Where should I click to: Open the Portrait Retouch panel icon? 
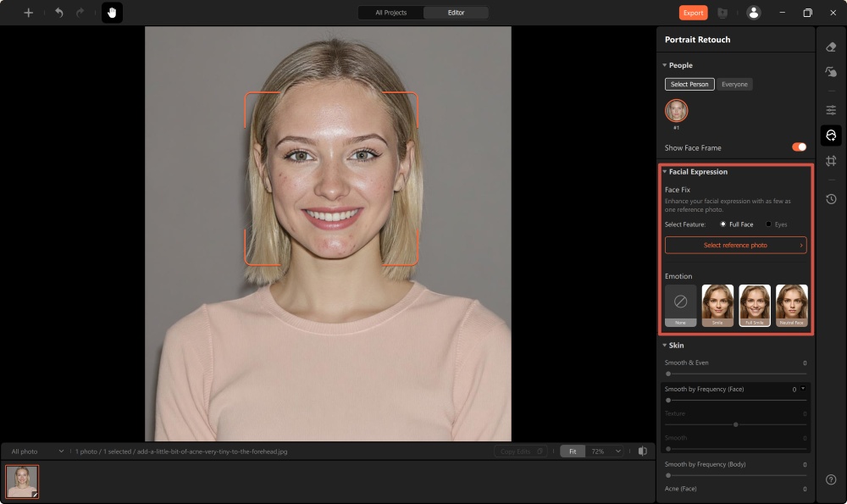831,136
